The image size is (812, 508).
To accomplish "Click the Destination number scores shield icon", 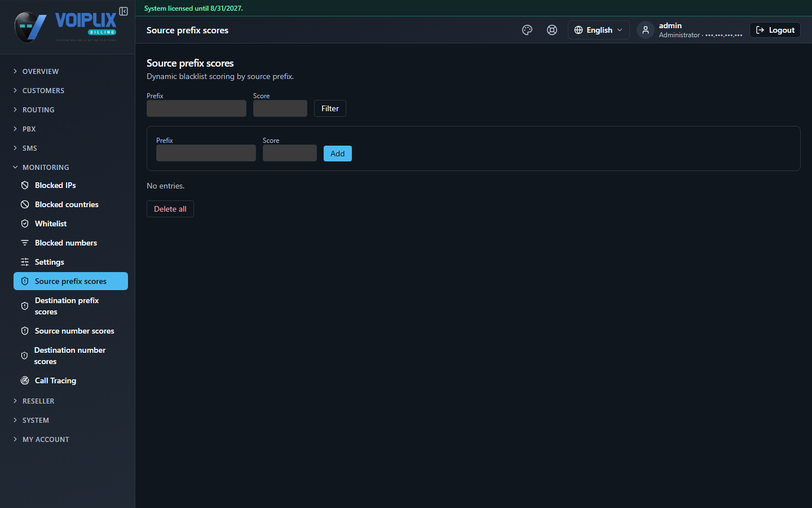I will click(x=24, y=356).
